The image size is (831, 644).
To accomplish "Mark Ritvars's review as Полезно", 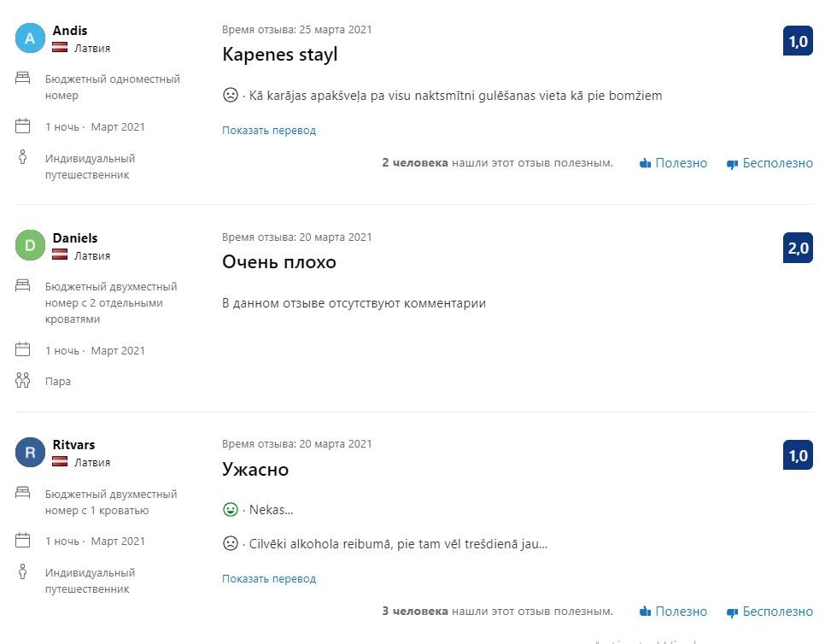I will [673, 612].
